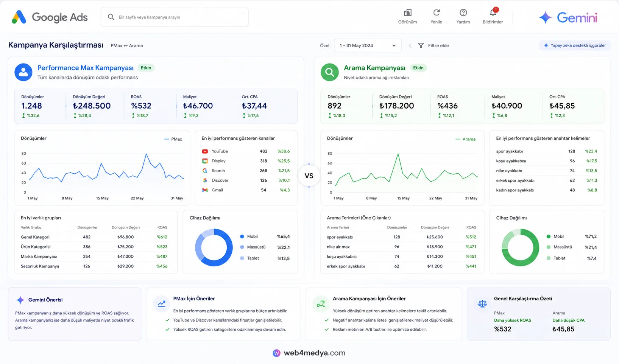Click the Genel Kategori asset group row
Screen dimensions: 619x364
tap(94, 237)
